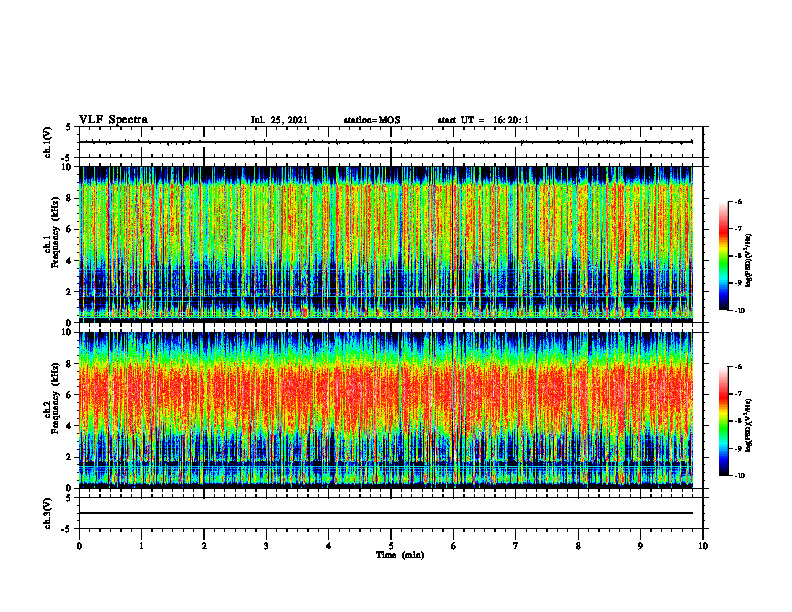Click time axis tick label "4"
792x612 pixels.
pos(328,546)
